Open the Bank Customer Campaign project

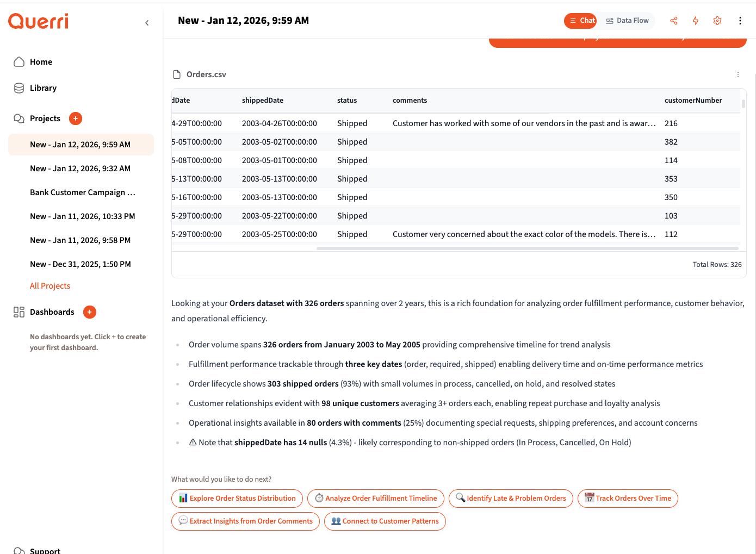[x=82, y=192]
